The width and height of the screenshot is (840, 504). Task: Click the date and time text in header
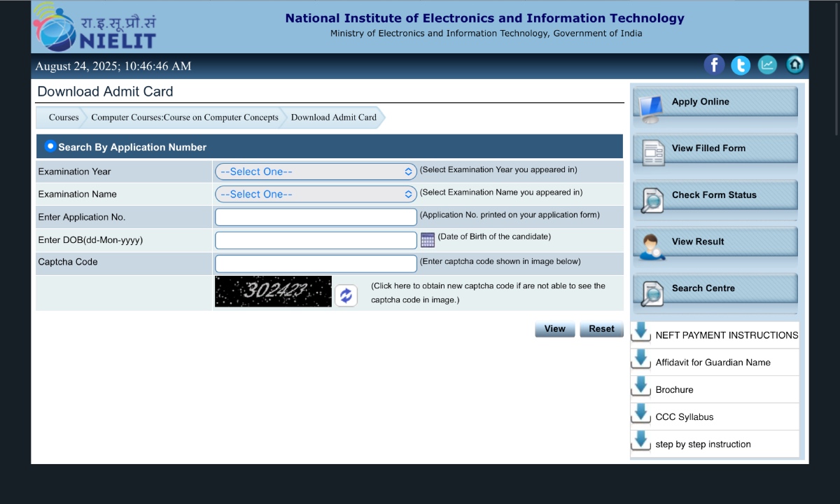tap(113, 66)
